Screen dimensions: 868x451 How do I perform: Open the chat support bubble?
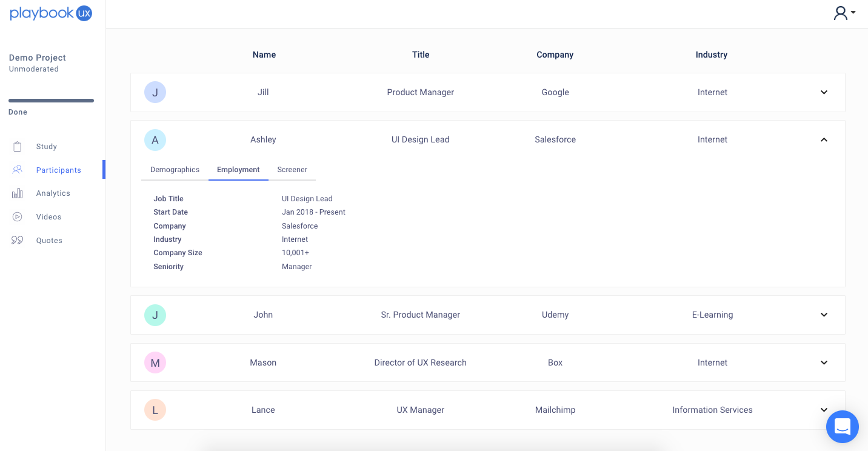843,427
